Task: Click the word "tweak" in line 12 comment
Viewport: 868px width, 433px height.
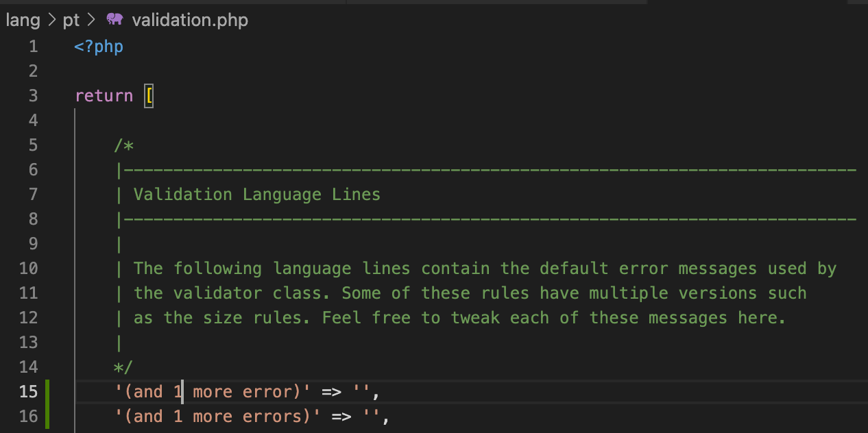Action: click(x=475, y=318)
